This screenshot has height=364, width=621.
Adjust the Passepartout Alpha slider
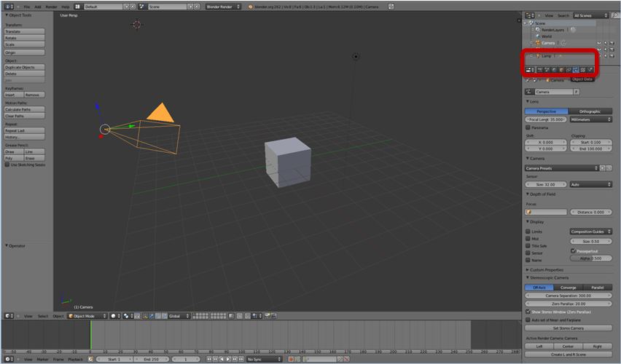[x=591, y=258]
